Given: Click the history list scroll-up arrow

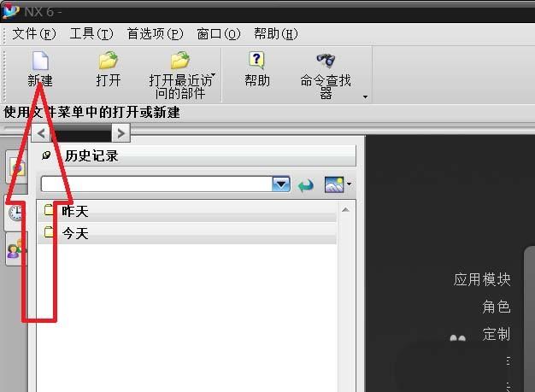Looking at the screenshot, I should (x=345, y=209).
